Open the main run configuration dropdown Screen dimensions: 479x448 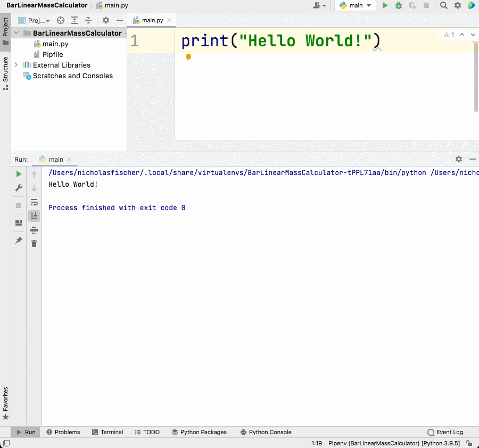(355, 5)
